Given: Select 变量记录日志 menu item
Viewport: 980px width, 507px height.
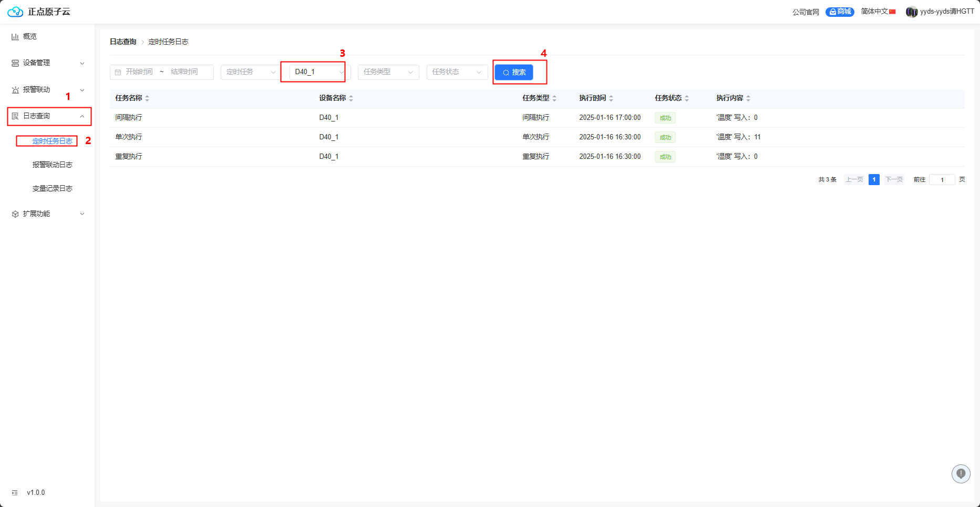Looking at the screenshot, I should pos(53,188).
